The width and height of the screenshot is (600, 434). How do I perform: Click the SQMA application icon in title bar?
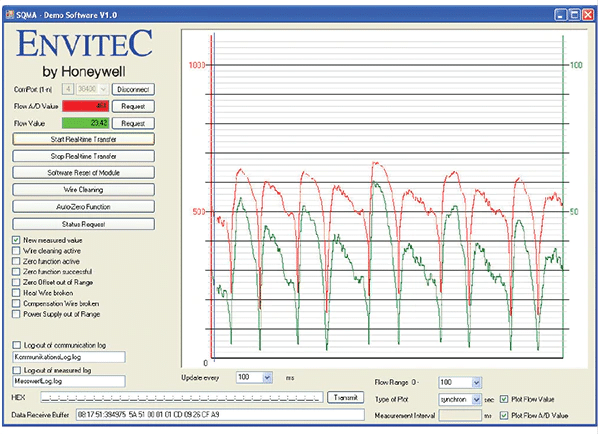coord(11,14)
